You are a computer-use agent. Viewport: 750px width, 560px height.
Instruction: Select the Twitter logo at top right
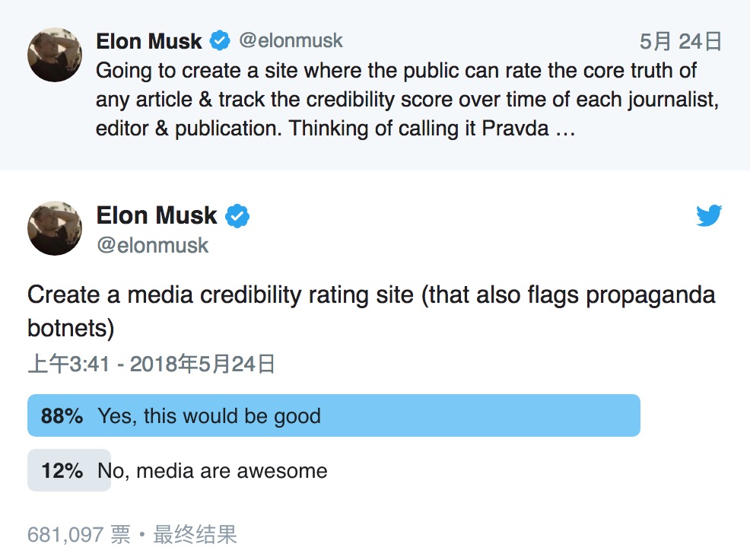point(708,215)
